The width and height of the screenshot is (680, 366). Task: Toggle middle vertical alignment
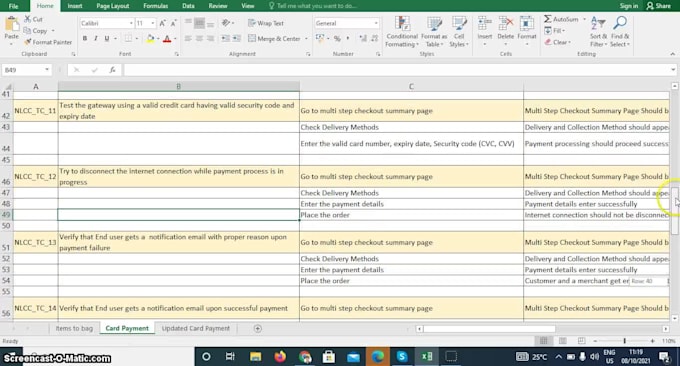(x=199, y=23)
